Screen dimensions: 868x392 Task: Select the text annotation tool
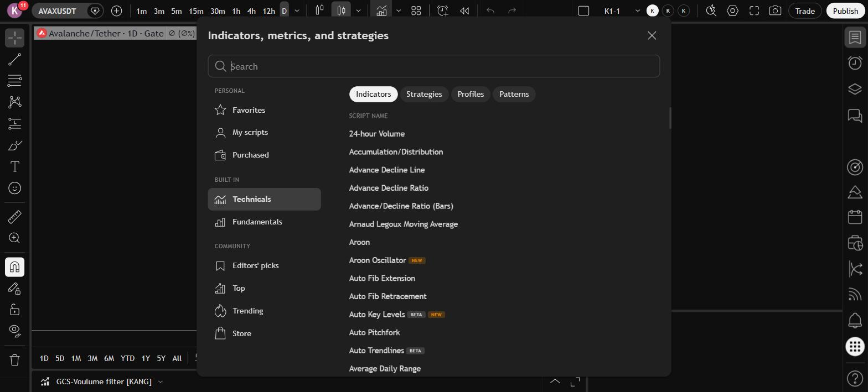click(14, 166)
